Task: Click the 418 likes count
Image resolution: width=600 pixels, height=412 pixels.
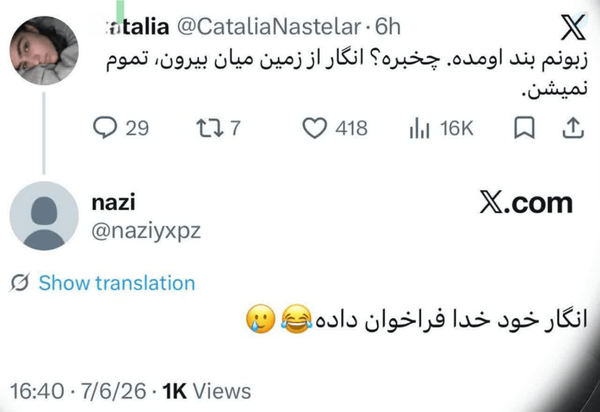Action: point(351,128)
